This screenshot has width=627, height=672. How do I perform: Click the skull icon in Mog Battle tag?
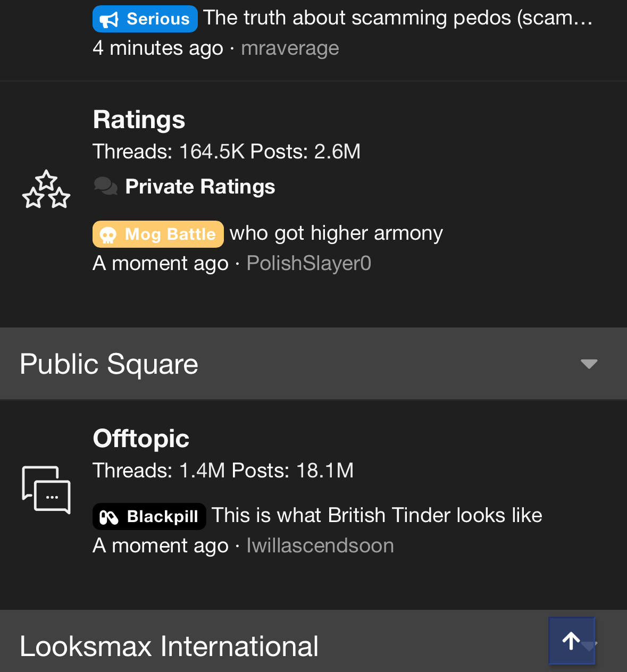(108, 234)
